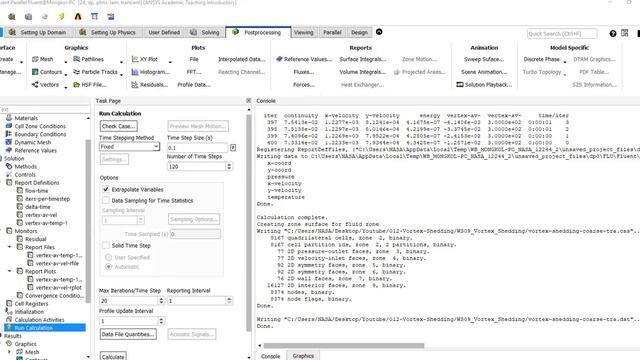The image size is (640, 360).
Task: Click the Projected Areas report option
Action: [x=420, y=72]
